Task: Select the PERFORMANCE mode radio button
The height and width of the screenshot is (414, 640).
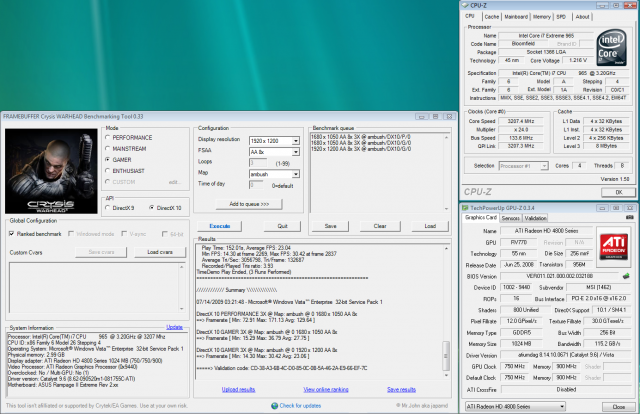Action: pyautogui.click(x=108, y=138)
